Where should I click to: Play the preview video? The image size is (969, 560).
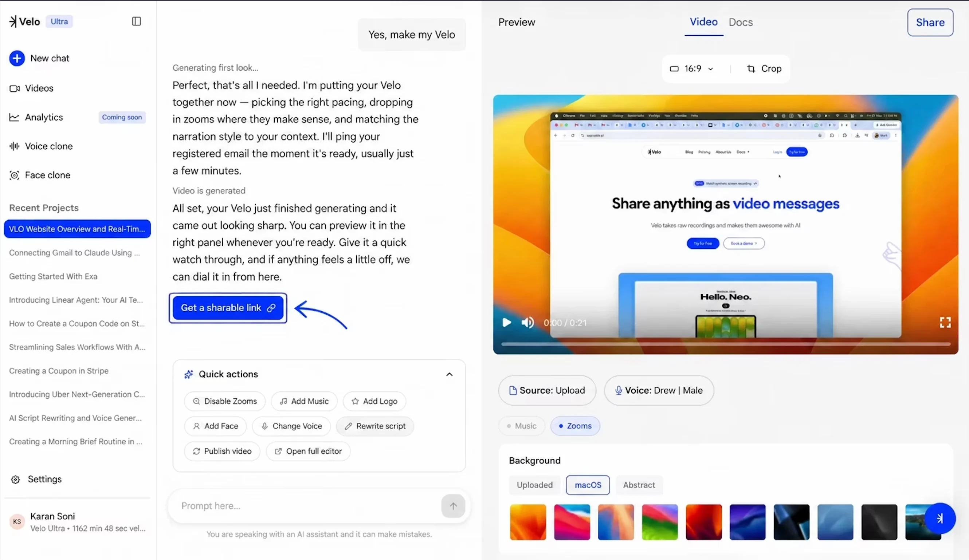click(x=507, y=323)
